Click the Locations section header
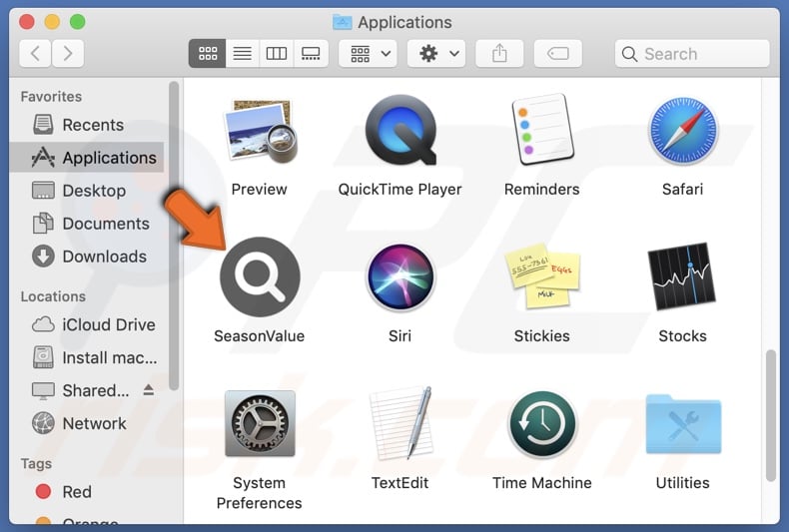The image size is (789, 532). [53, 296]
